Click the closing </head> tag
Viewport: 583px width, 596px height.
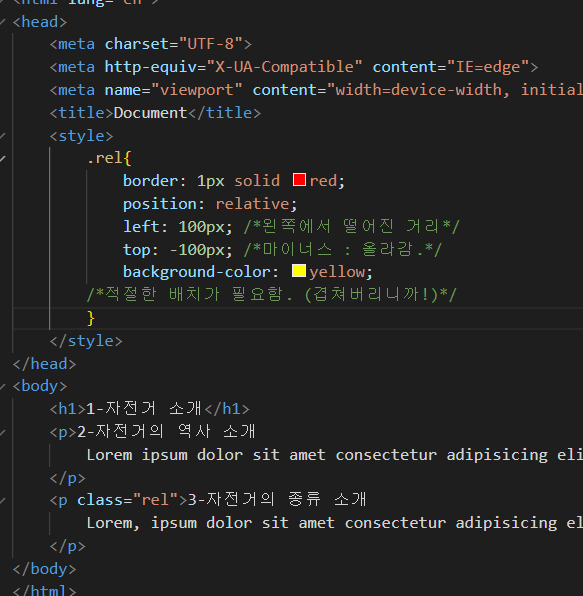pyautogui.click(x=44, y=364)
